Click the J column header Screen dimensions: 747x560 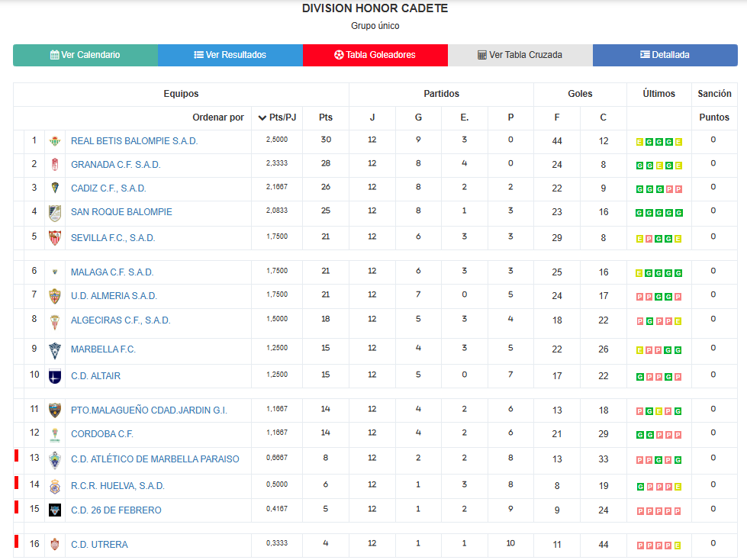372,117
